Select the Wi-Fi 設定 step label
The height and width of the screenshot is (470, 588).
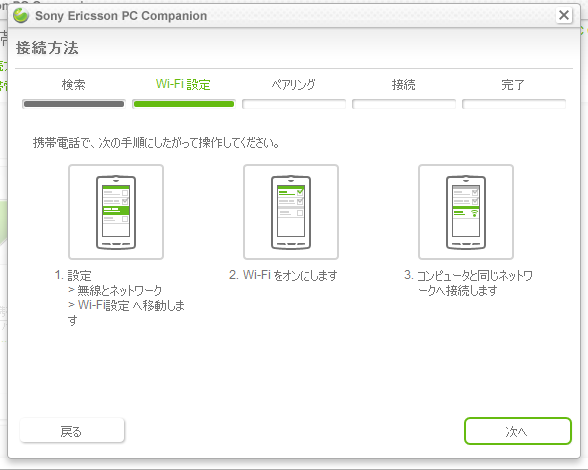tap(183, 84)
